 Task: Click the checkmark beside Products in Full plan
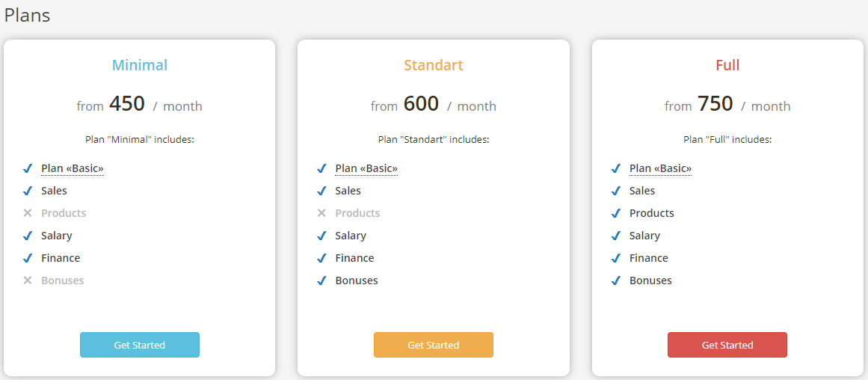click(x=615, y=213)
